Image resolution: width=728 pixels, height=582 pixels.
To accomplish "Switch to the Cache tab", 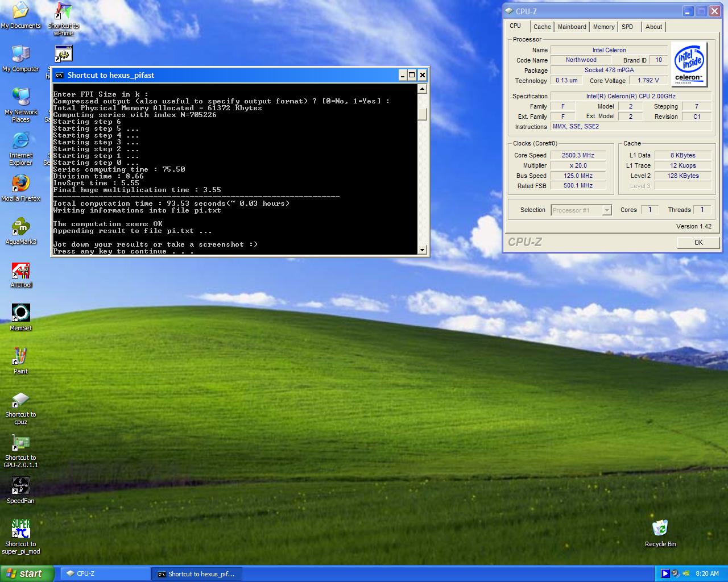I will 542,27.
